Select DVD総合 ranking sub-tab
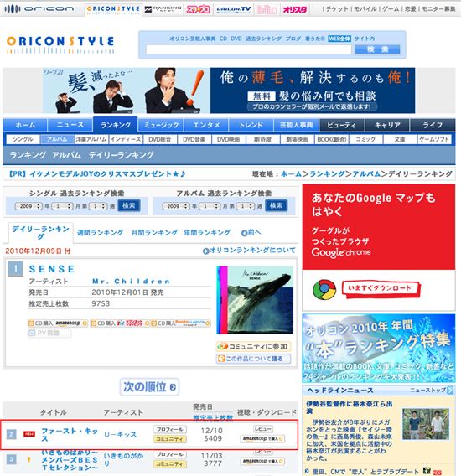This screenshot has width=461, height=476. point(160,139)
